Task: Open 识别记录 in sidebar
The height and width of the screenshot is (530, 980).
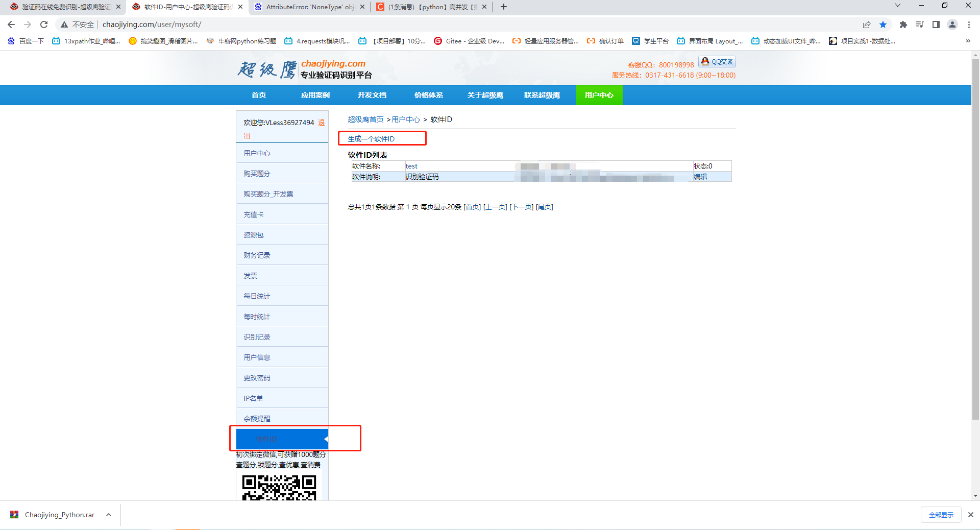Action: pos(282,337)
